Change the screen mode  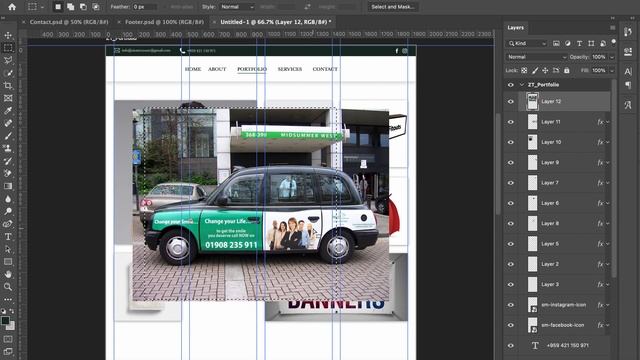[x=8, y=351]
